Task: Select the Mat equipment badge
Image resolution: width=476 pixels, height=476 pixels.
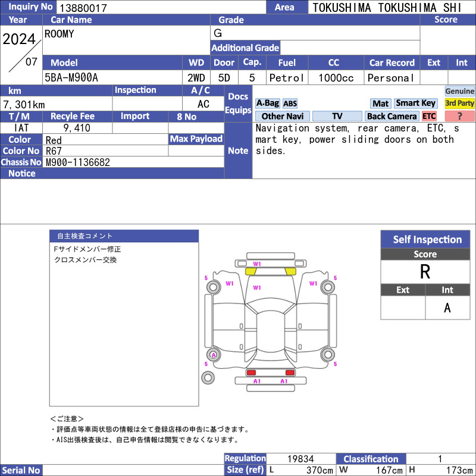Action: 380,104
